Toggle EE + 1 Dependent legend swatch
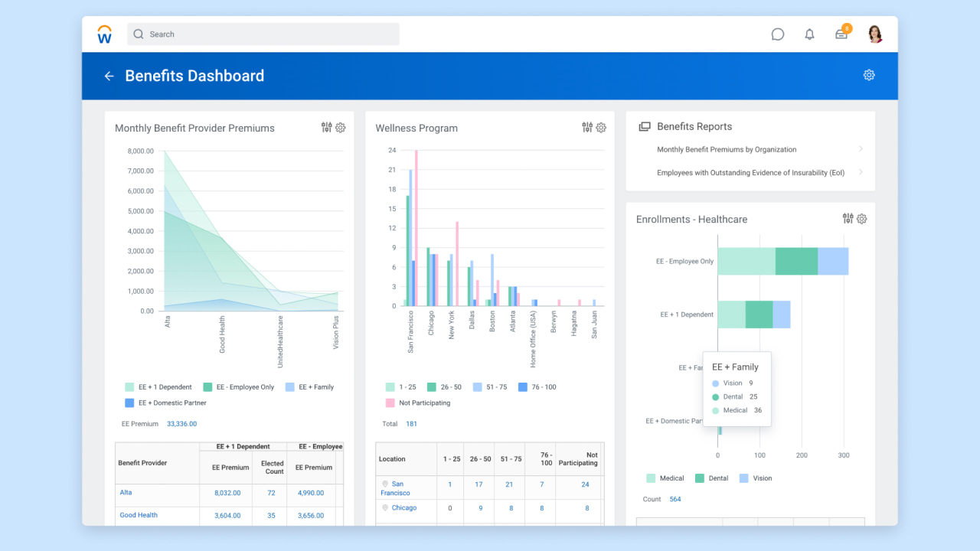This screenshot has height=551, width=980. point(129,387)
